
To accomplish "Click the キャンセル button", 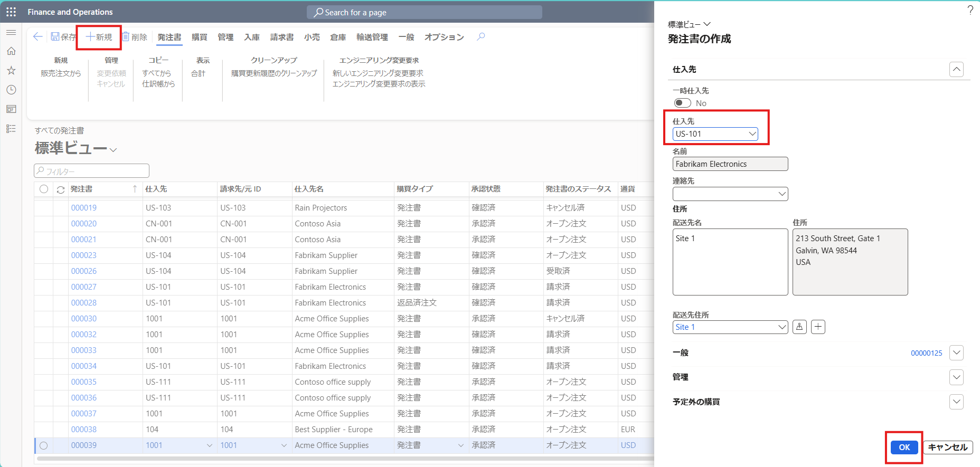I will pos(948,447).
